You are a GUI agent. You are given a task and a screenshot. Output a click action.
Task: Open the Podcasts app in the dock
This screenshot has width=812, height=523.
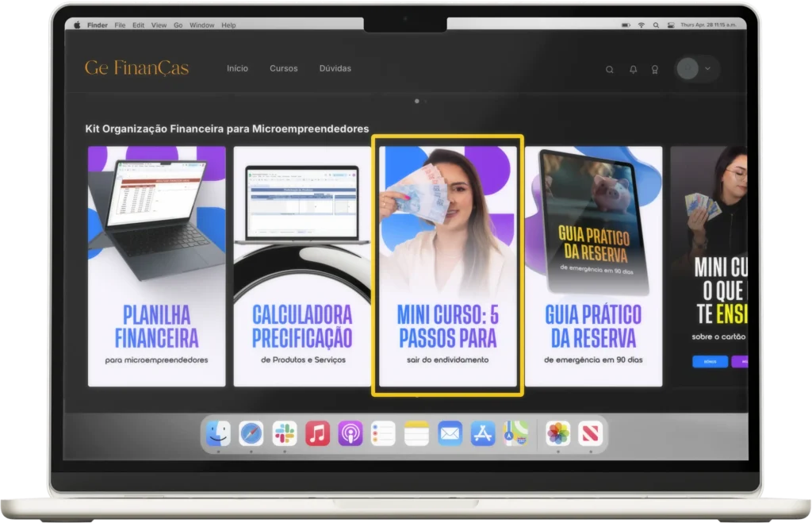(350, 433)
